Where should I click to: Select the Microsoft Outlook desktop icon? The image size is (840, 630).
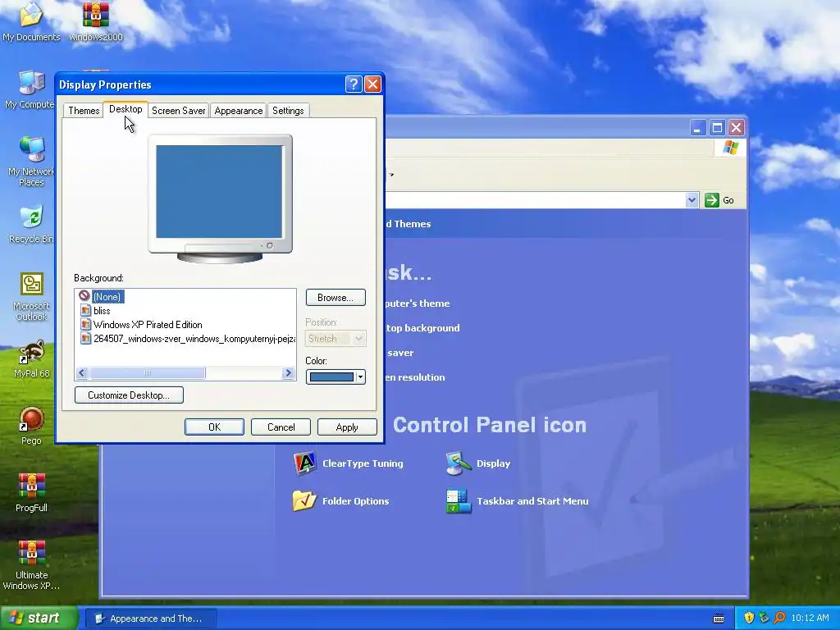pos(31,296)
